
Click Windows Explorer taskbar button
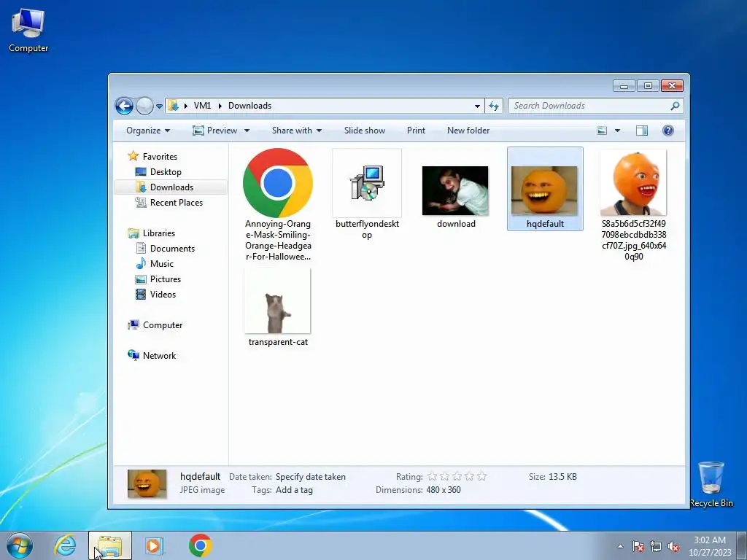click(x=110, y=545)
